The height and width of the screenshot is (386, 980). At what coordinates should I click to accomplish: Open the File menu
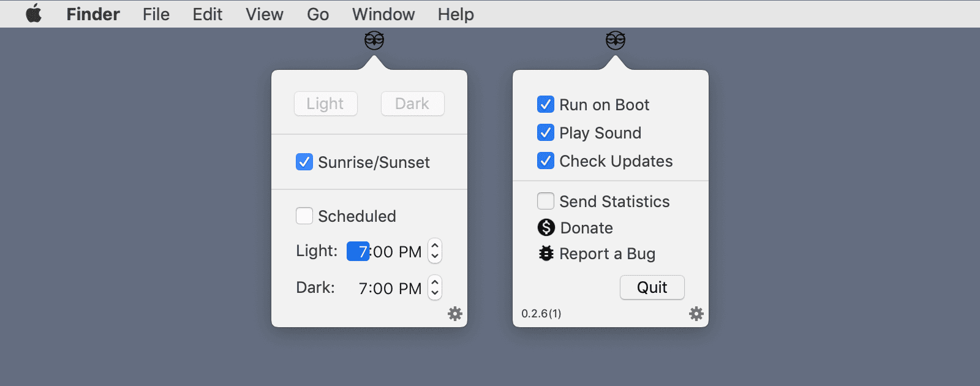[156, 14]
